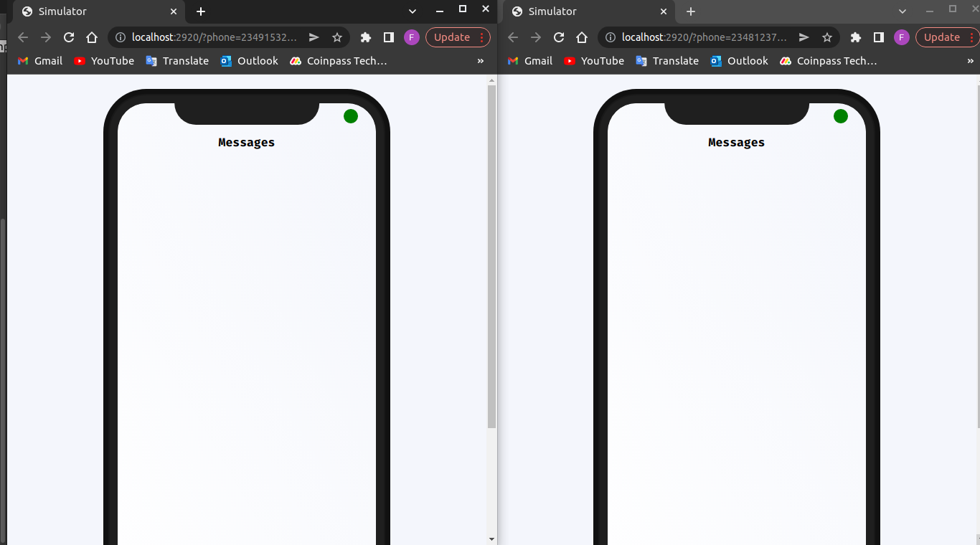Screen dimensions: 980x545
Task: Click the forward arrow in right browser window
Action: (x=536, y=37)
